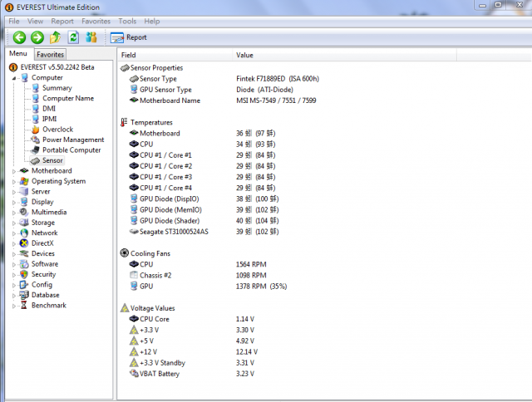
Task: Click the Manage users toolbar icon
Action: tap(91, 37)
